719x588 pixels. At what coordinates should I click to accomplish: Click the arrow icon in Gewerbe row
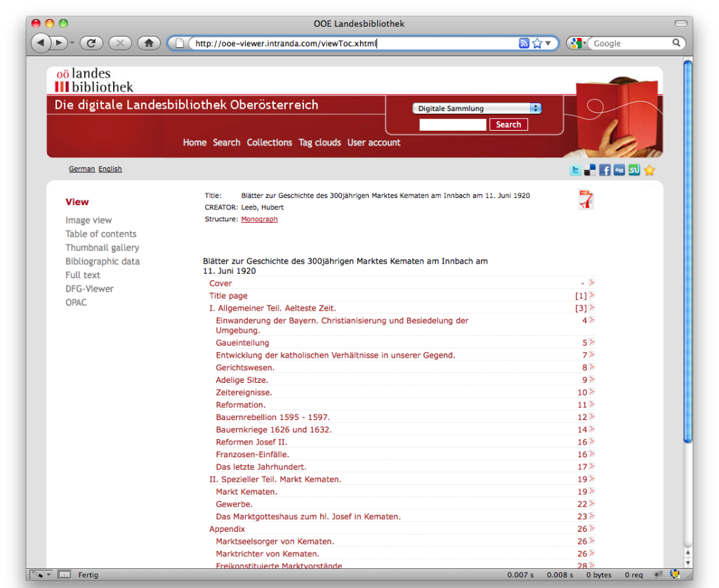591,503
